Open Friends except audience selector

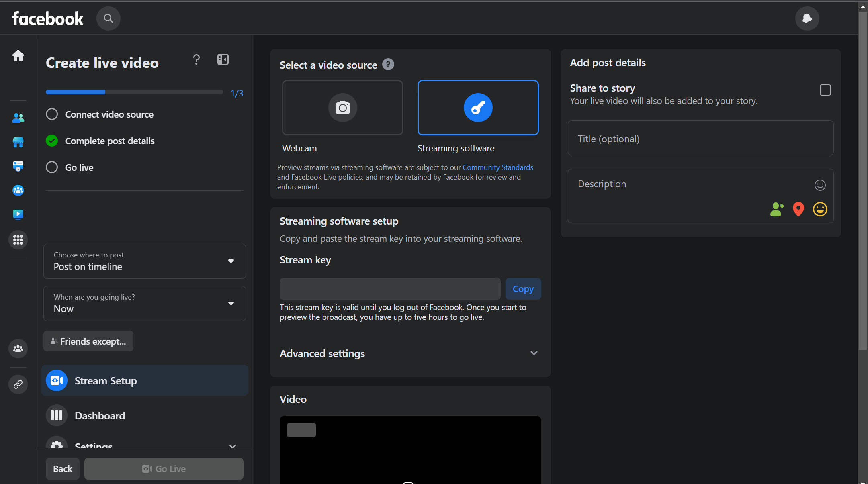click(x=88, y=341)
